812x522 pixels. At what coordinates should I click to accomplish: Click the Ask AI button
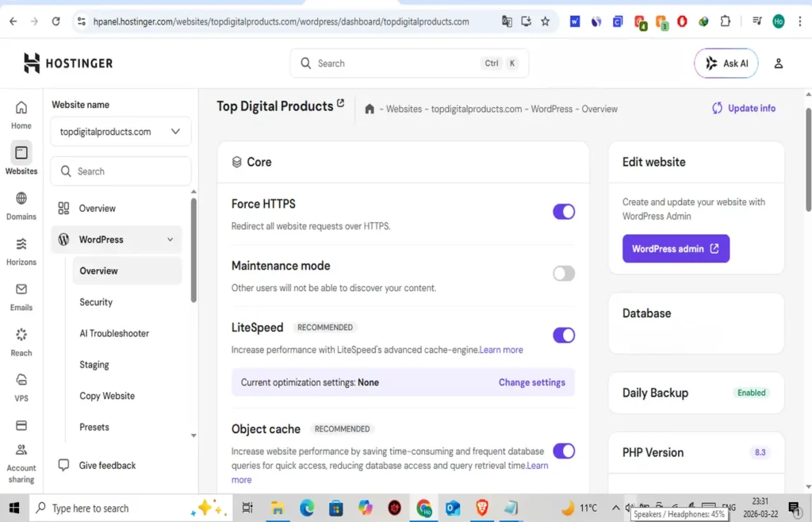pos(726,63)
